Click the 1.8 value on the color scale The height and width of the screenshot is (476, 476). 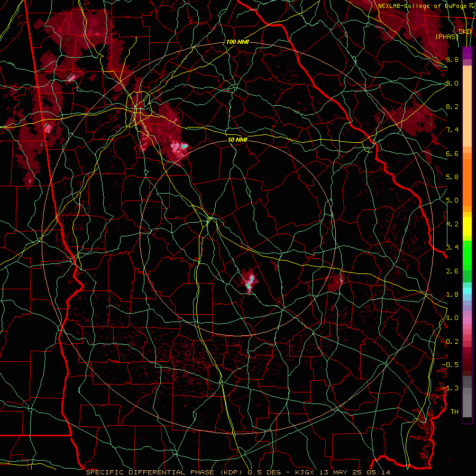[452, 295]
